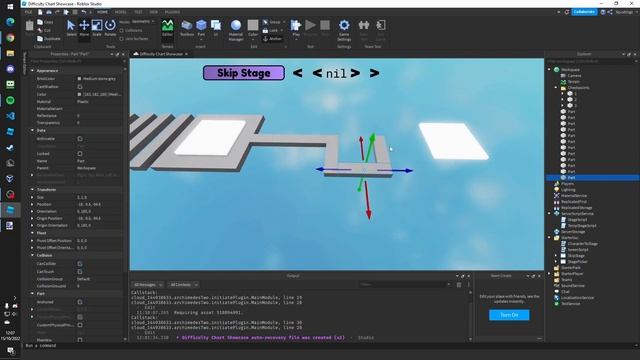This screenshot has height=360, width=640.
Task: Activate the Select tool
Action: 71,28
